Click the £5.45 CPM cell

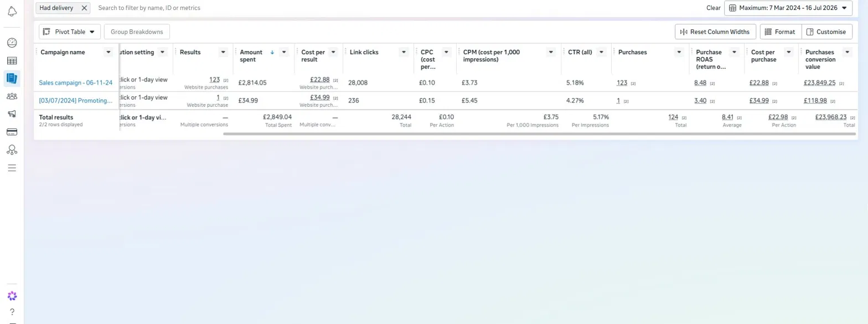click(469, 100)
